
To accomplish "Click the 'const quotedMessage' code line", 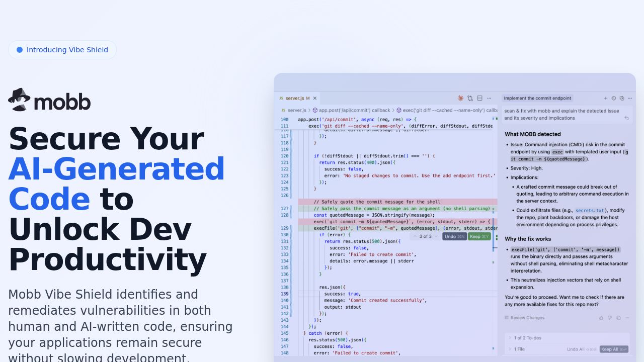I will pos(374,215).
